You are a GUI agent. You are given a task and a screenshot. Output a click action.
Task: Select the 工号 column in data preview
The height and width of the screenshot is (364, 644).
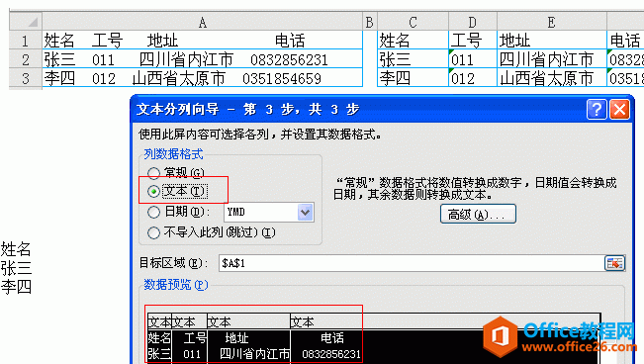[x=190, y=338]
